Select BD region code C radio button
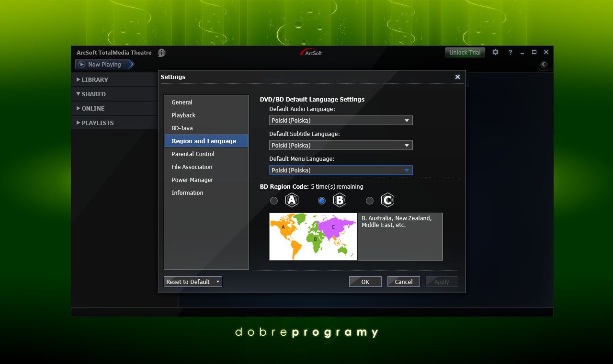 pos(370,201)
